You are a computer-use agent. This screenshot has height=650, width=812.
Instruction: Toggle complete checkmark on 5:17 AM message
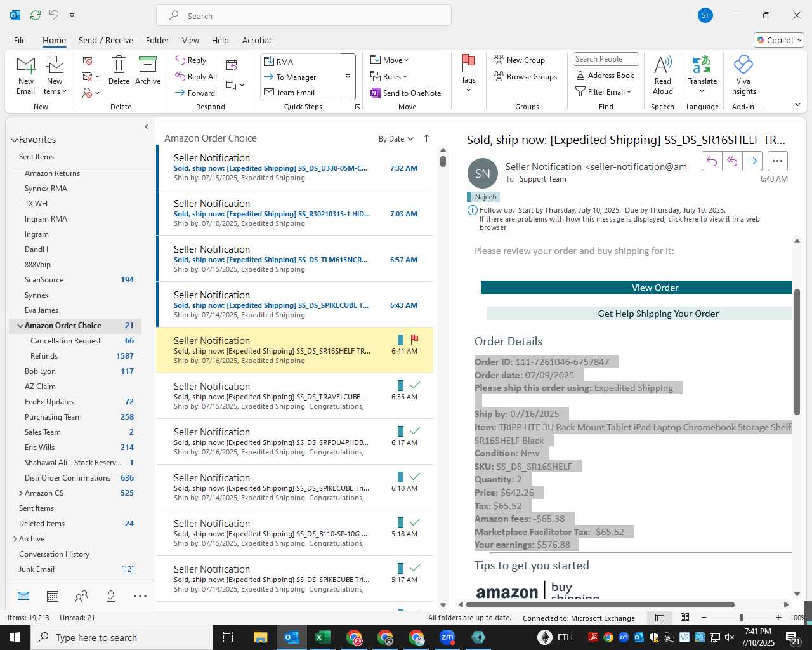(x=414, y=567)
